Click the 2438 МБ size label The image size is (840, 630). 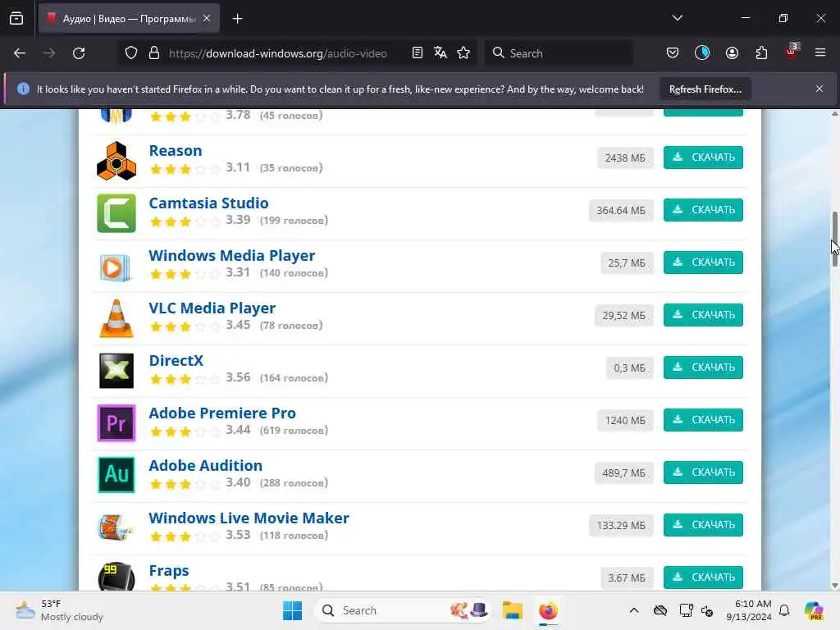click(x=625, y=158)
